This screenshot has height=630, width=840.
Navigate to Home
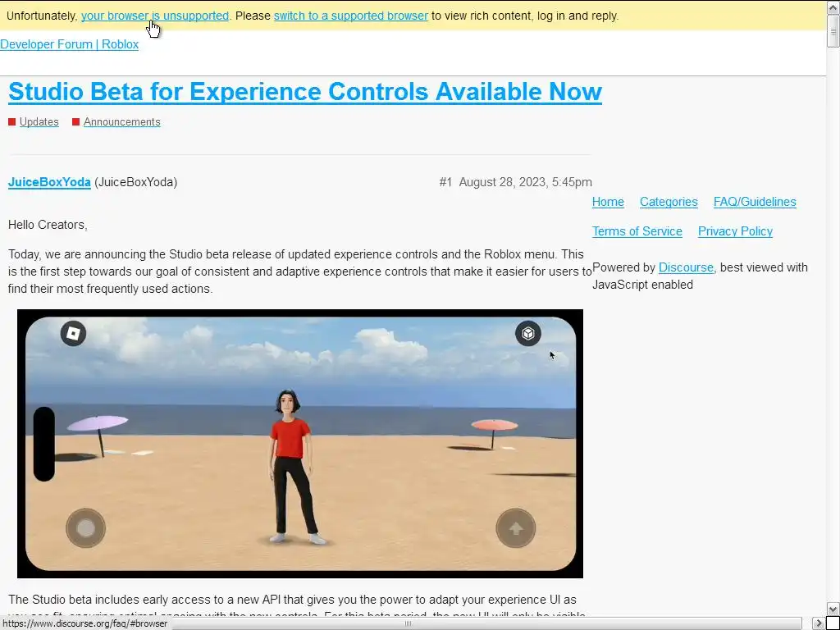(x=608, y=202)
